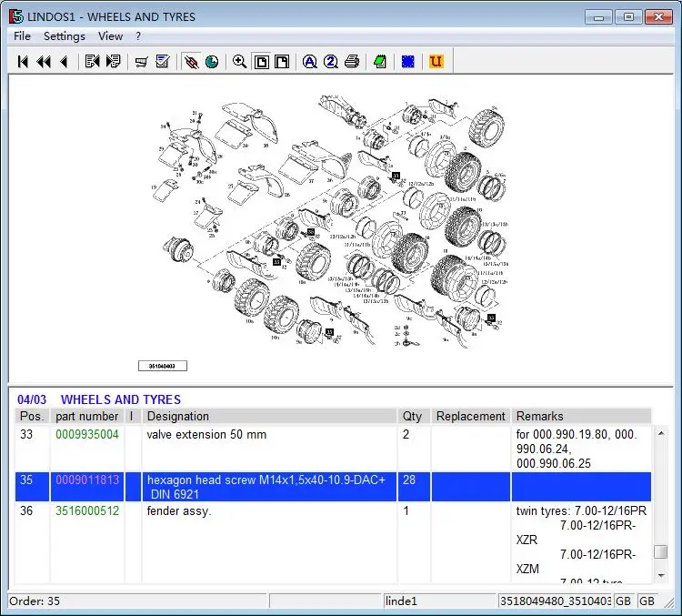Toggle the red chain link icon
This screenshot has height=616, width=682.
pos(191,62)
